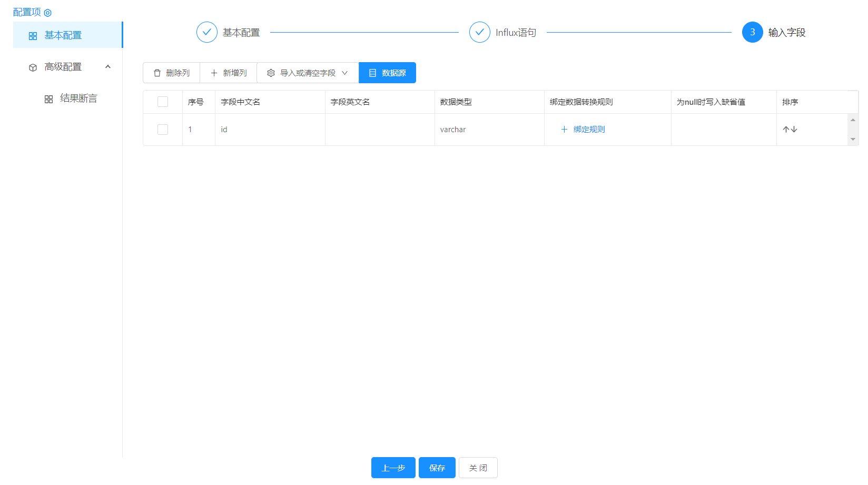Open the 导入或清空字段 dropdown arrow

[x=345, y=73]
